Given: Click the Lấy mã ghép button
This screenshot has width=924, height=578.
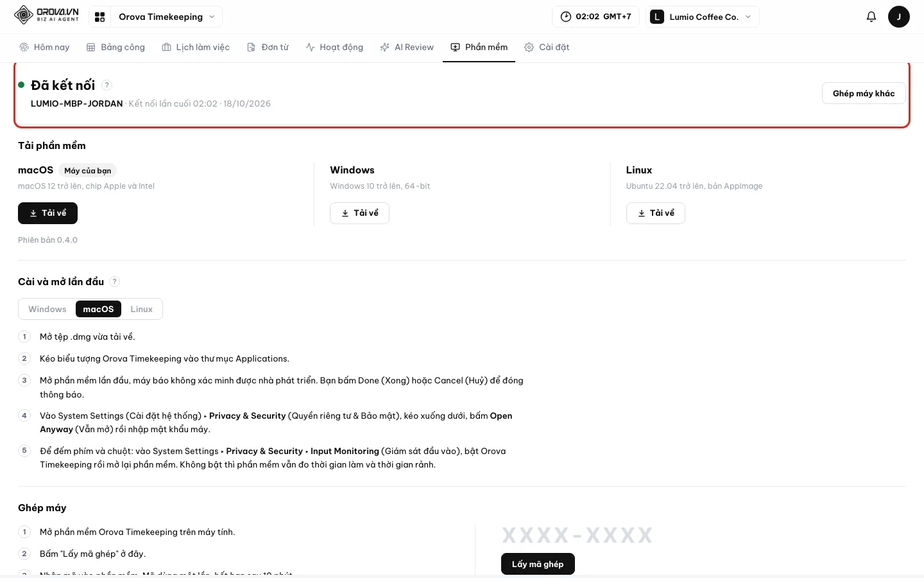Looking at the screenshot, I should [x=538, y=564].
